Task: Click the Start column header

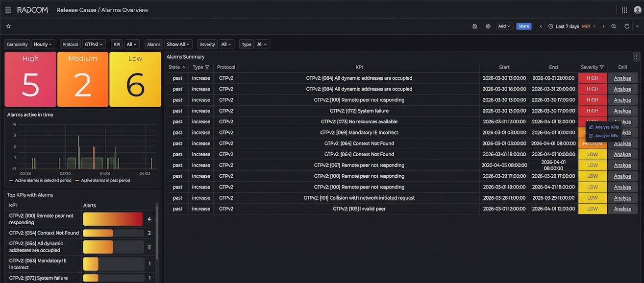Action: pos(504,67)
